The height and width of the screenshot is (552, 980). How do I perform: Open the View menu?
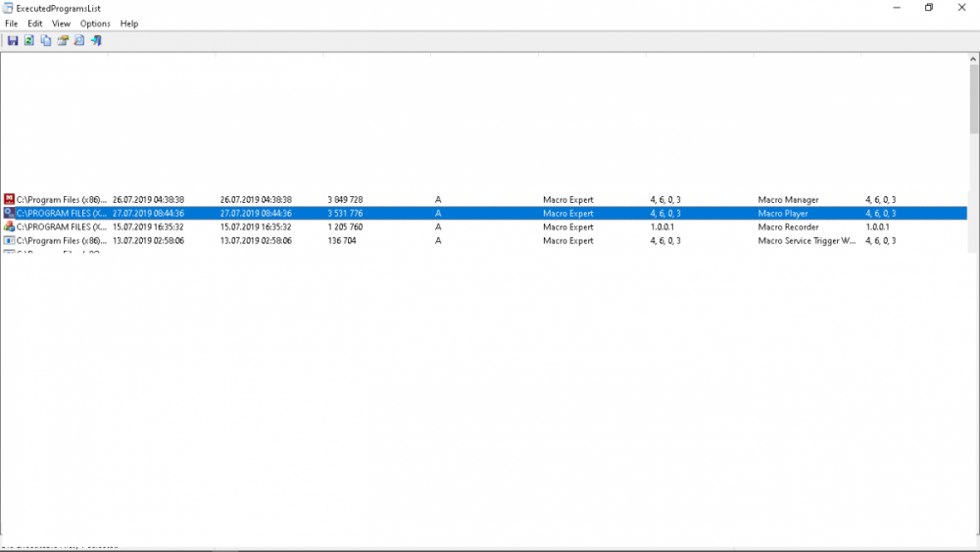(x=61, y=24)
